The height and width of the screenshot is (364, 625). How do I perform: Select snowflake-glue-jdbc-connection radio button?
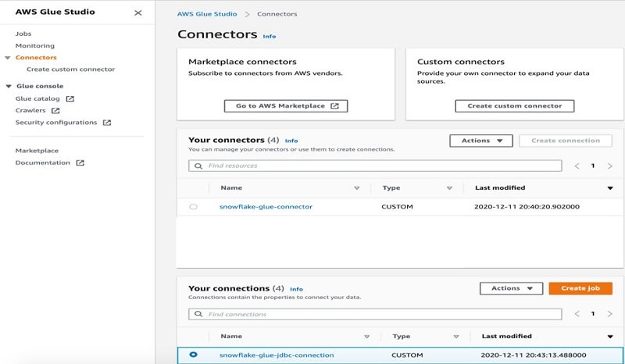point(193,355)
